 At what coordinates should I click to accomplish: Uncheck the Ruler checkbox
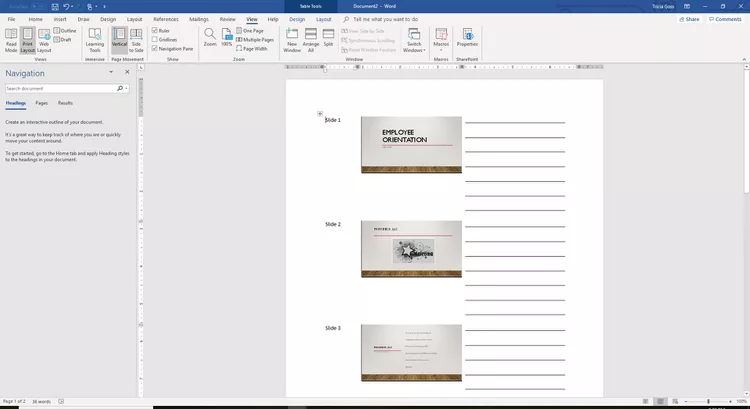click(154, 30)
